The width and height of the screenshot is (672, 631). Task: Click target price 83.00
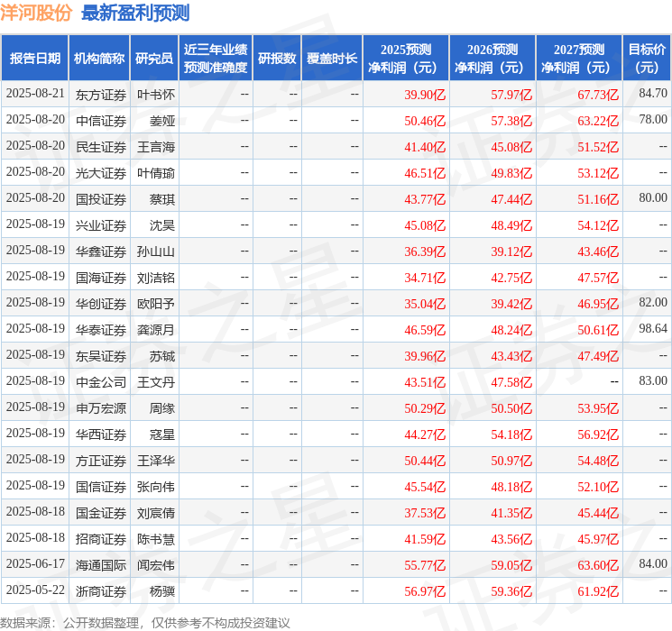point(653,380)
